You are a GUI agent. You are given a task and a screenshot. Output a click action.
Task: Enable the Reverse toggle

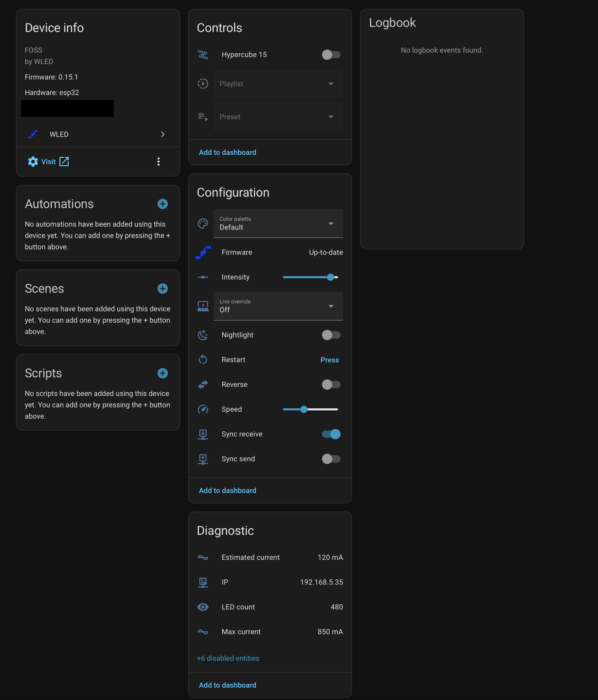tap(331, 385)
